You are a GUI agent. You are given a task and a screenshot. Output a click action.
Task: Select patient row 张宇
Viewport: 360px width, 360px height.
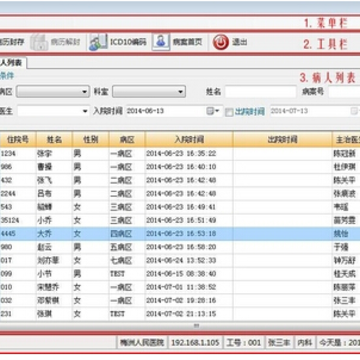point(180,154)
